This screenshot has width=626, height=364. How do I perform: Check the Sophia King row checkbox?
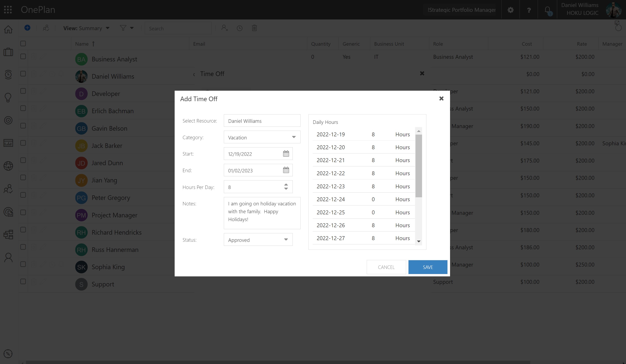[x=23, y=264]
